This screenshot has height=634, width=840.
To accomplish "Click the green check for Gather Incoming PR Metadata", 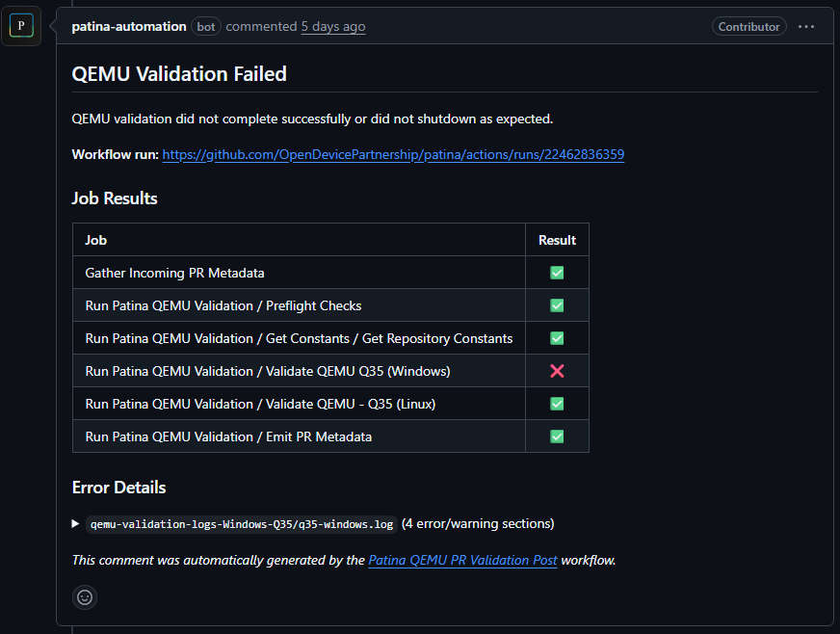I will pos(557,273).
